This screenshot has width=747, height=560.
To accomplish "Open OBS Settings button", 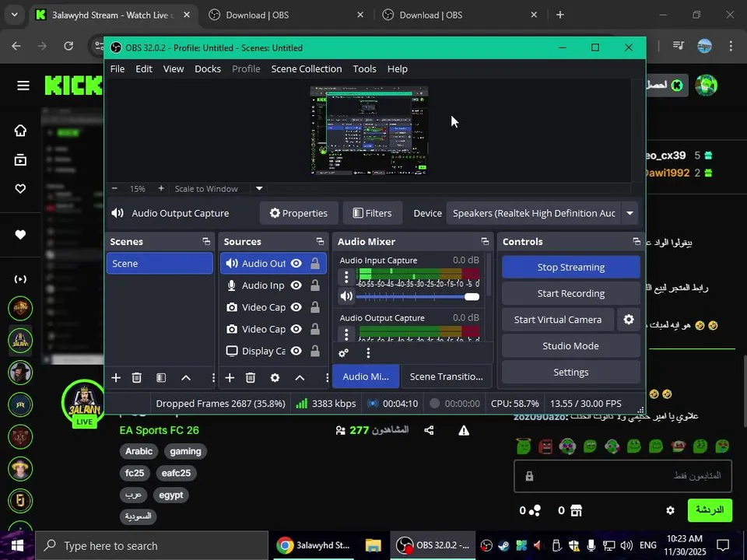I will coord(570,372).
